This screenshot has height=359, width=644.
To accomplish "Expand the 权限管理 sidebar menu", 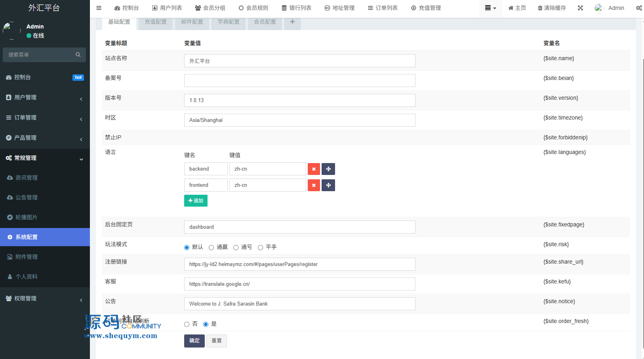I will click(45, 298).
